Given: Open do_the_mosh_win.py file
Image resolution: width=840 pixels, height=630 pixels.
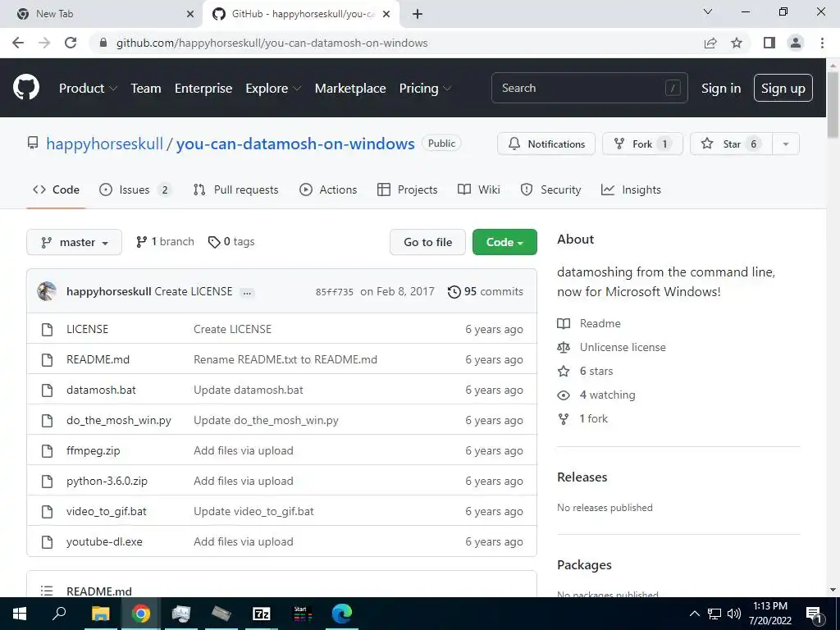Looking at the screenshot, I should pyautogui.click(x=118, y=421).
